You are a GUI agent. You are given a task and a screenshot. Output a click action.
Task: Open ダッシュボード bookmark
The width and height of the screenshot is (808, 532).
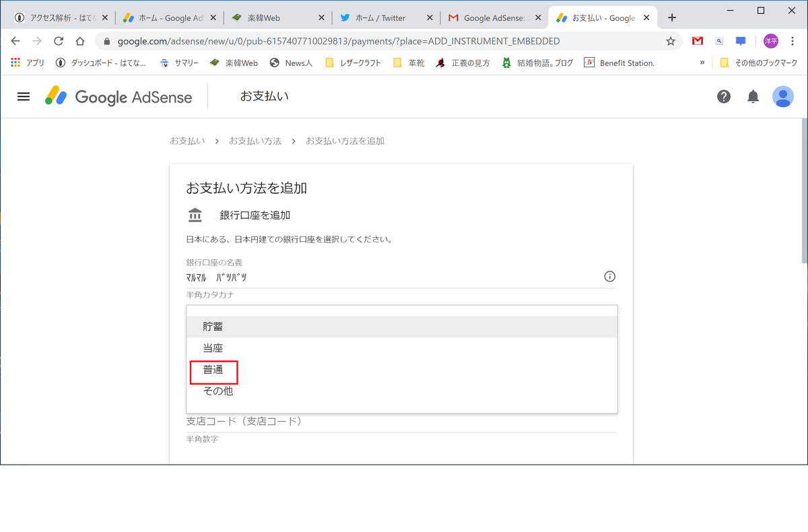pos(101,63)
